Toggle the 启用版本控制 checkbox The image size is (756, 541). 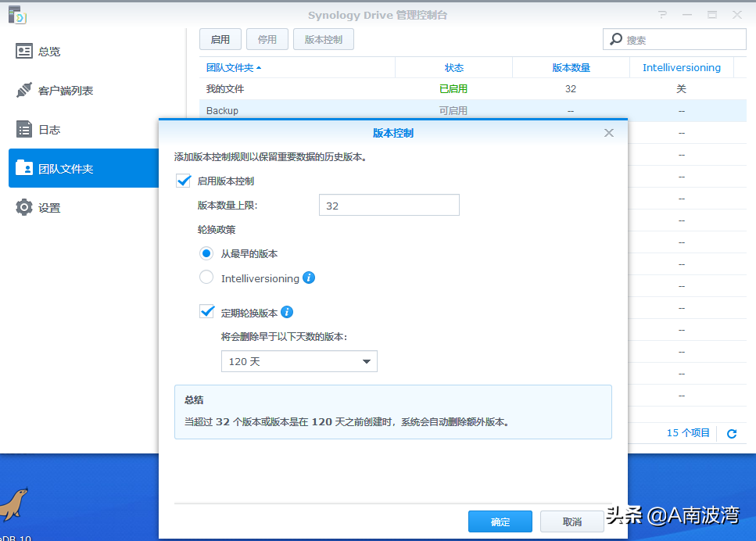click(183, 181)
